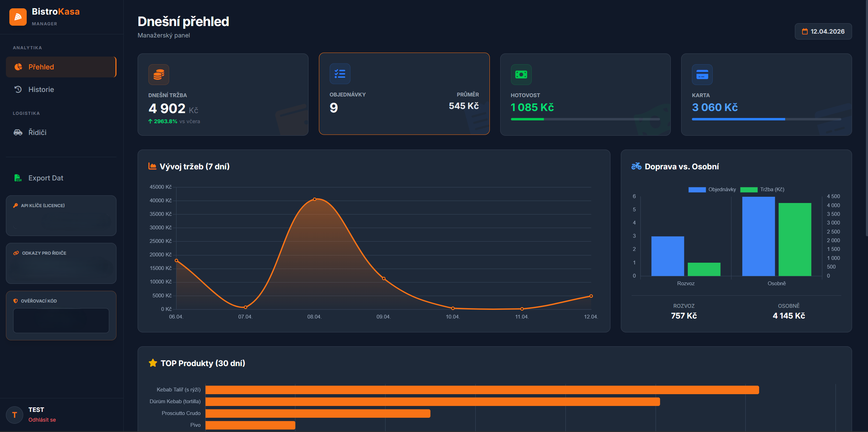The height and width of the screenshot is (432, 868).
Task: Open the 12.04.2026 date picker
Action: [823, 31]
